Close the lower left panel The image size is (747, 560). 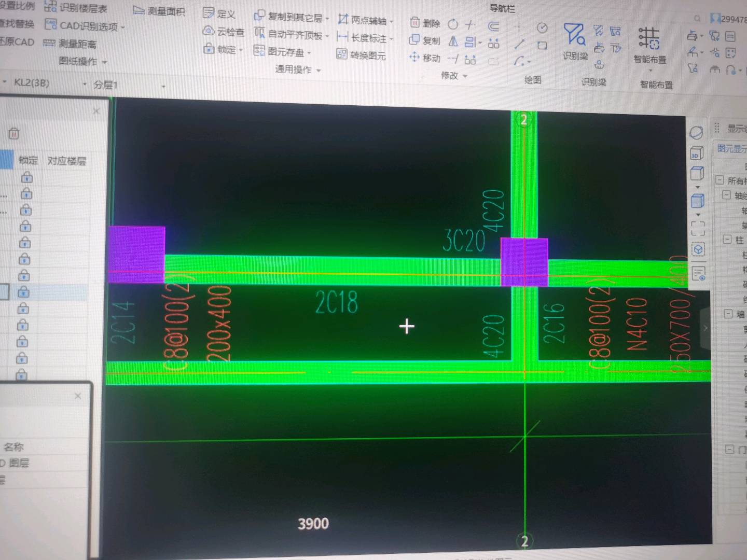[x=78, y=396]
